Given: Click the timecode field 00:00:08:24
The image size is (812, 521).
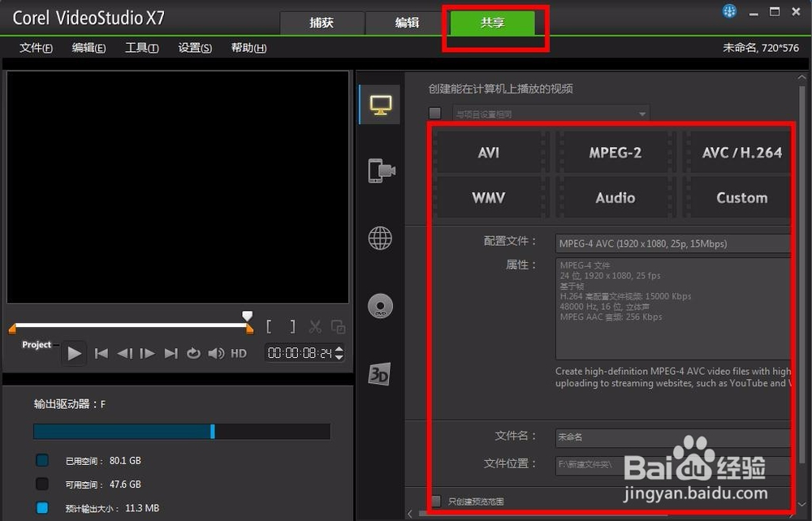Looking at the screenshot, I should coord(300,353).
